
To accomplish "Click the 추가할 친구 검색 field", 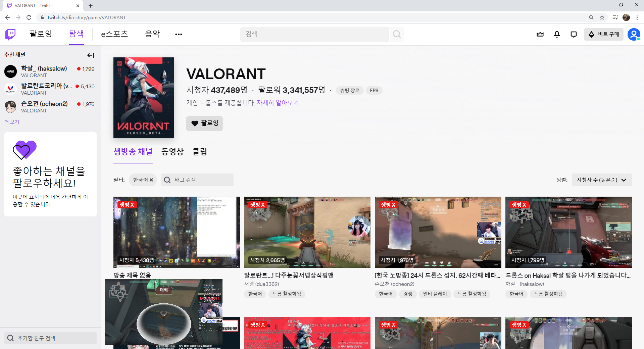I will click(x=50, y=338).
